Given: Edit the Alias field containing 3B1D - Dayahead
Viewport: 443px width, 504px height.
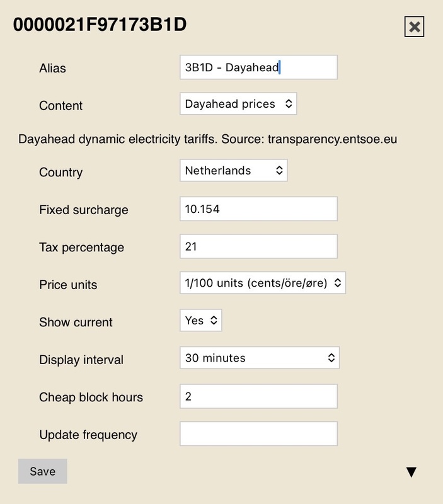Looking at the screenshot, I should coord(258,67).
